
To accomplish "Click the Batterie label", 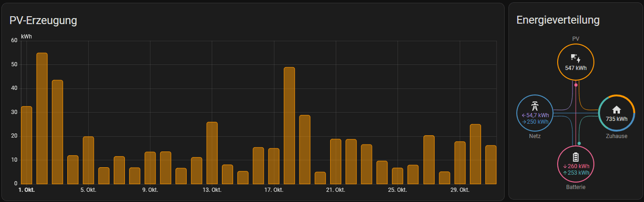I will [x=576, y=187].
